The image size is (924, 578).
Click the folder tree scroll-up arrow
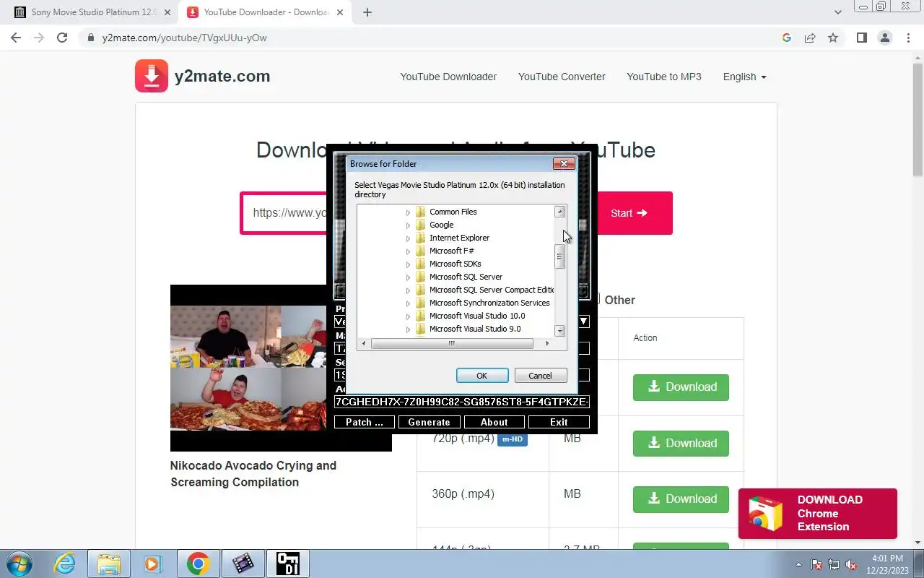coord(559,212)
